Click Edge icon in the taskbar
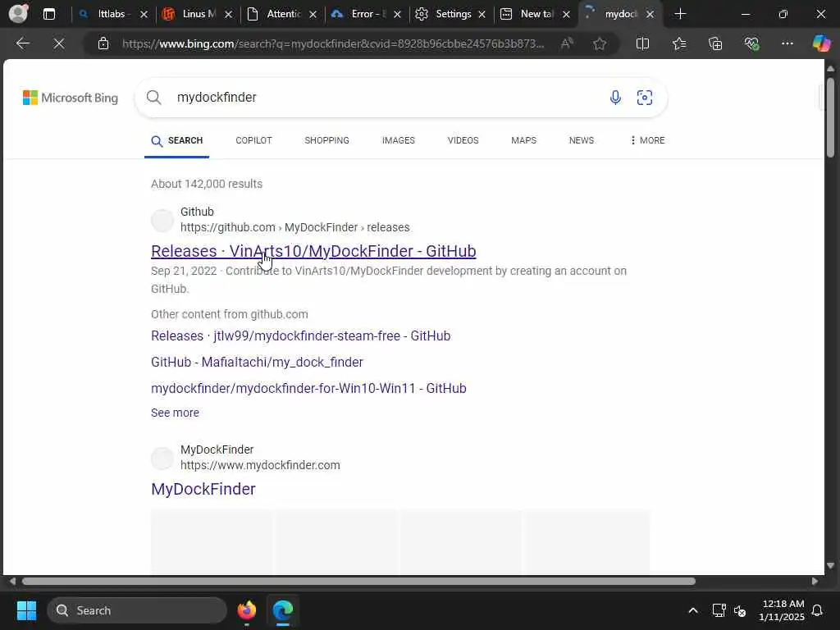The height and width of the screenshot is (630, 840). point(282,610)
